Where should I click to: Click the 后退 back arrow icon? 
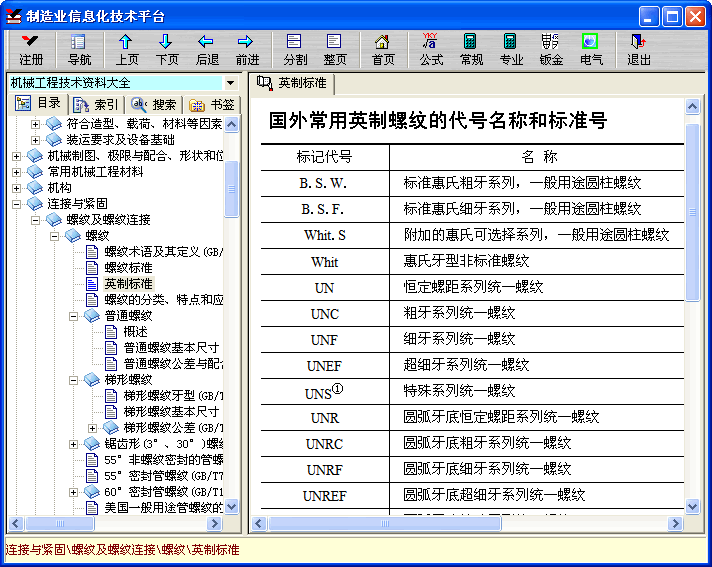[207, 49]
